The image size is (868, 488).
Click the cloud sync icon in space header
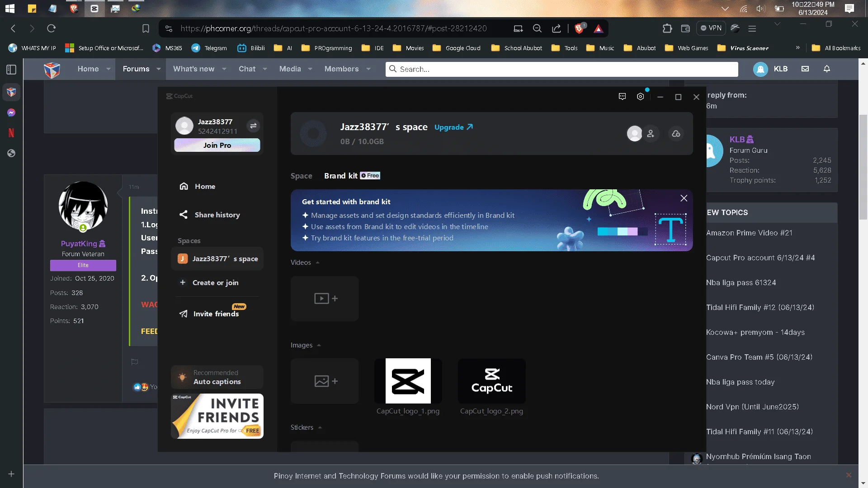676,134
